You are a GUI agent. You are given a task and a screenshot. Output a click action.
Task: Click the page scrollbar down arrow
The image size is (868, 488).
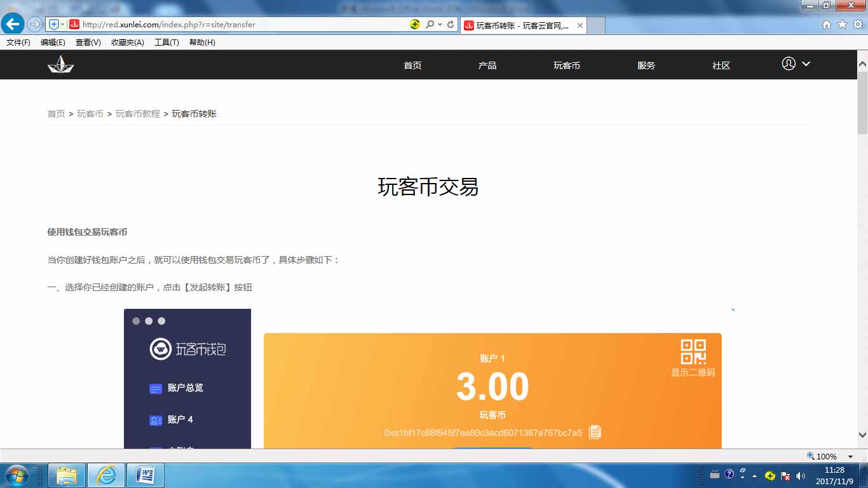[862, 435]
